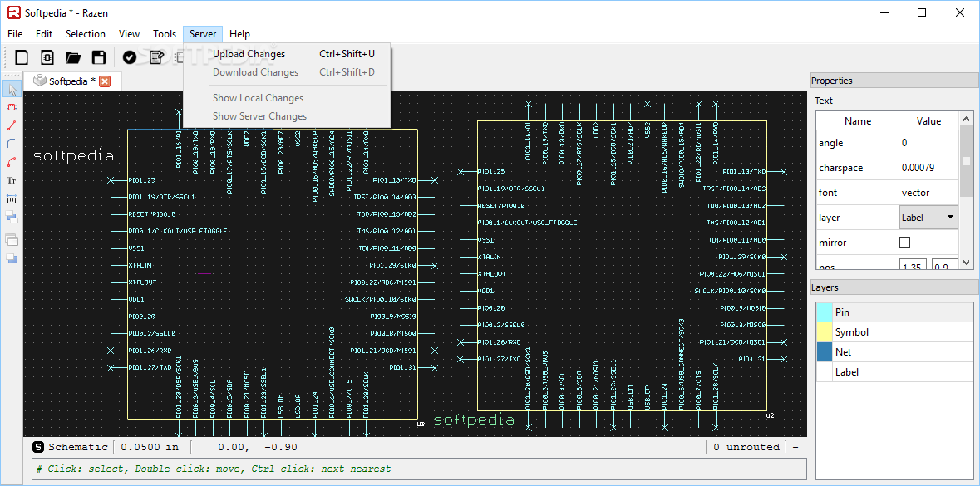Click the Softpedia tab's block icon

pos(40,81)
